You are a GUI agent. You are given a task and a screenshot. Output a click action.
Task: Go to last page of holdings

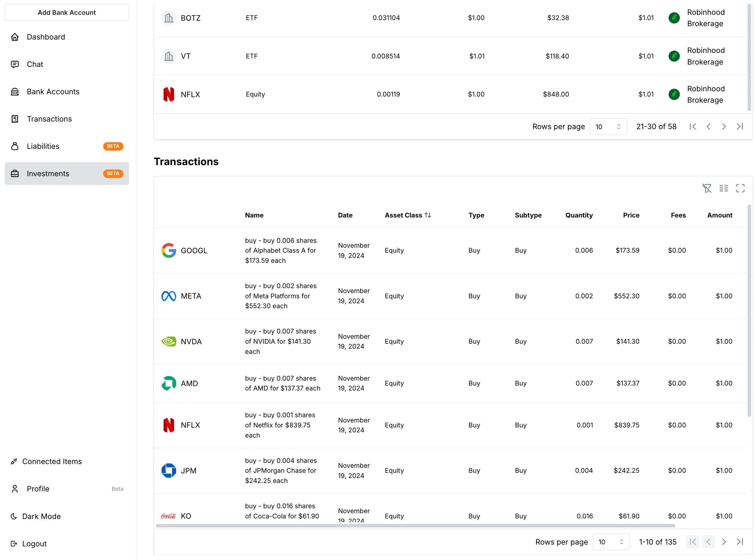point(740,127)
